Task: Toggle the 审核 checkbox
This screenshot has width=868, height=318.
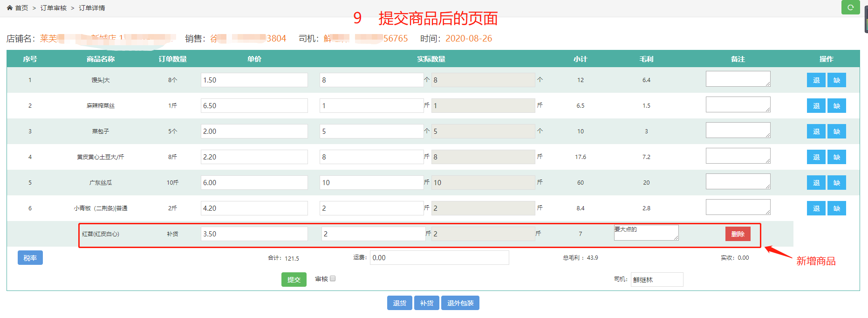Action: [333, 279]
